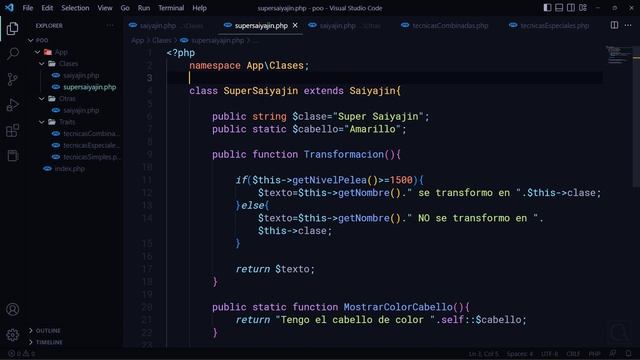Click the notifications bell in status bar

[629, 353]
